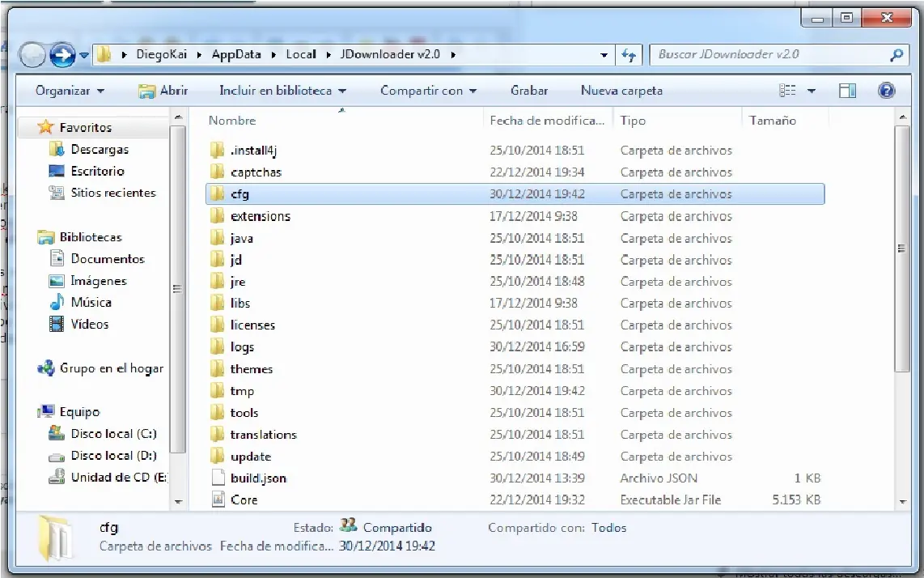Click the folder icon in the address bar
Image resolution: width=924 pixels, height=578 pixels.
click(x=104, y=54)
